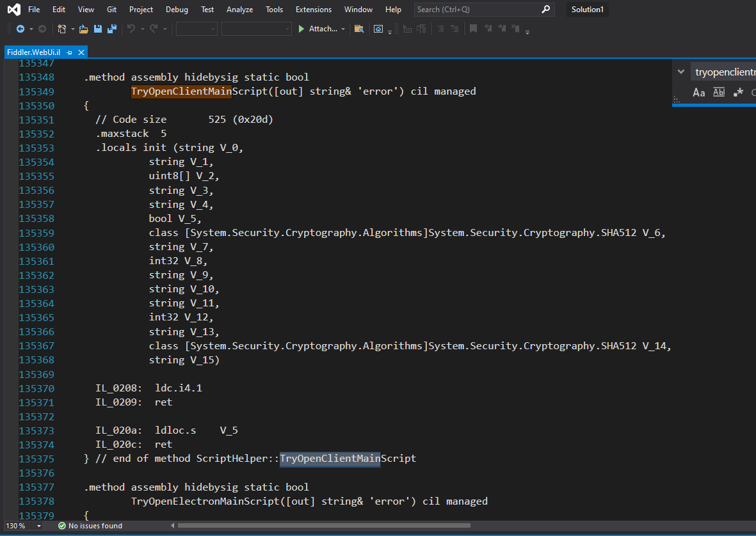
Task: Open the toolbar overflow options at far right
Action: pos(527,32)
